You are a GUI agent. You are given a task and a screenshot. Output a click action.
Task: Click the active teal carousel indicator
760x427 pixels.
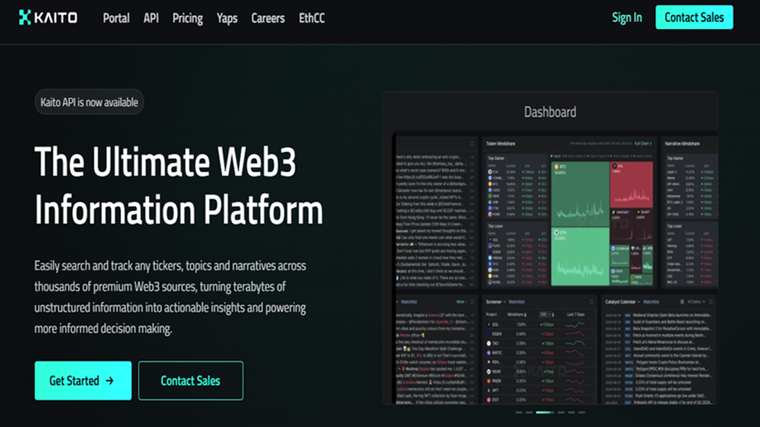point(545,412)
